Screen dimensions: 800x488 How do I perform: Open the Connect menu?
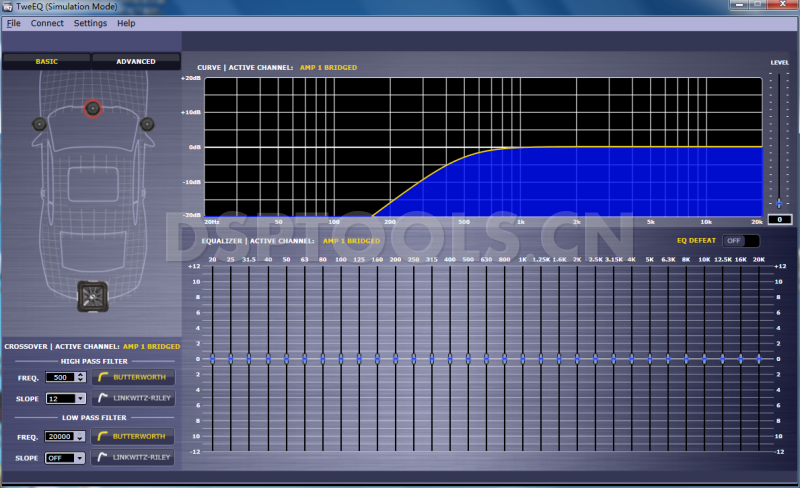pos(47,23)
